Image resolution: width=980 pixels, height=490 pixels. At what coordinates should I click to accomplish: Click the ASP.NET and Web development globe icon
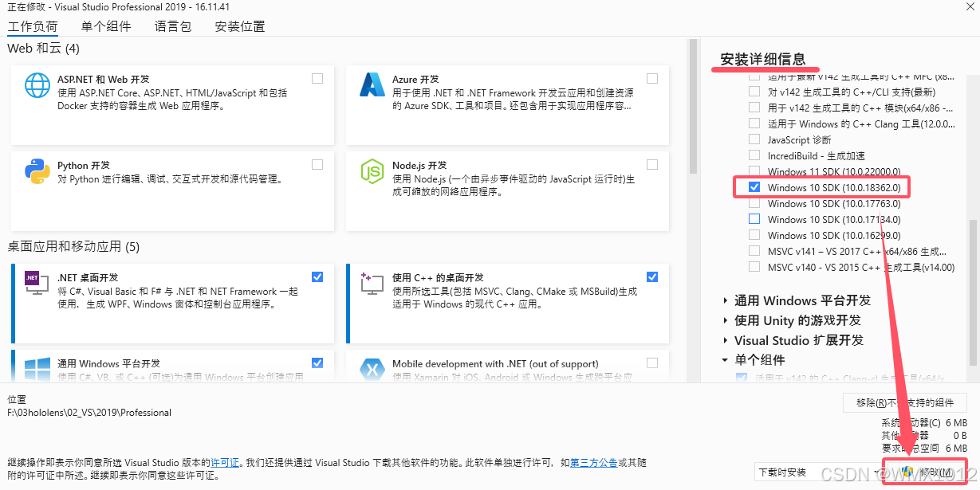point(37,84)
